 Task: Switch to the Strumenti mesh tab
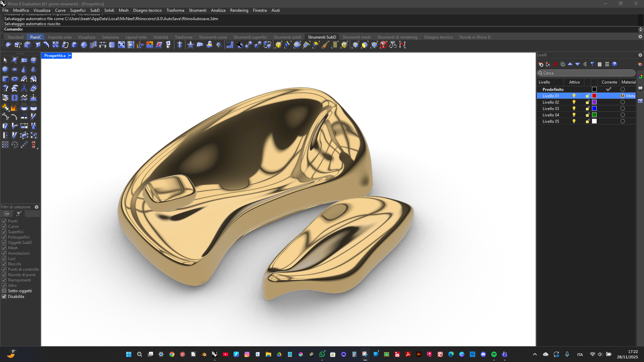click(x=356, y=37)
